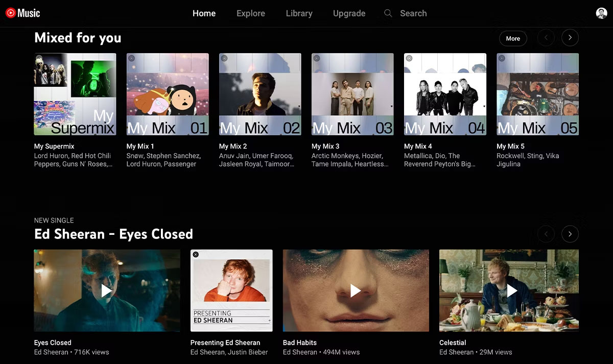Open the Library tab
Screen dimensions: 613x364
pos(299,13)
